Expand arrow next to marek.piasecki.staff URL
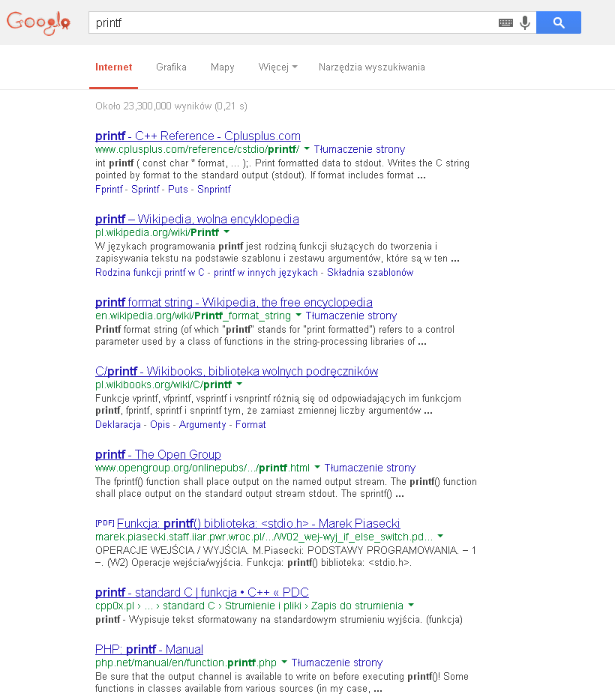615x700 pixels. pos(440,536)
